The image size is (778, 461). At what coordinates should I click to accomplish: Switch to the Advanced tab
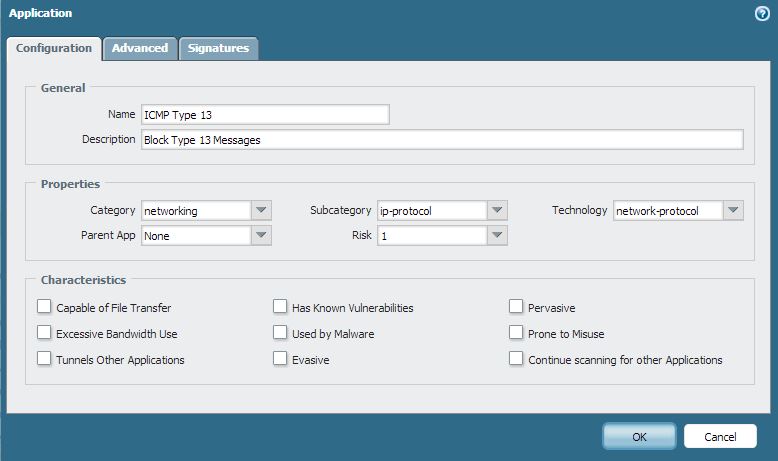coord(140,49)
